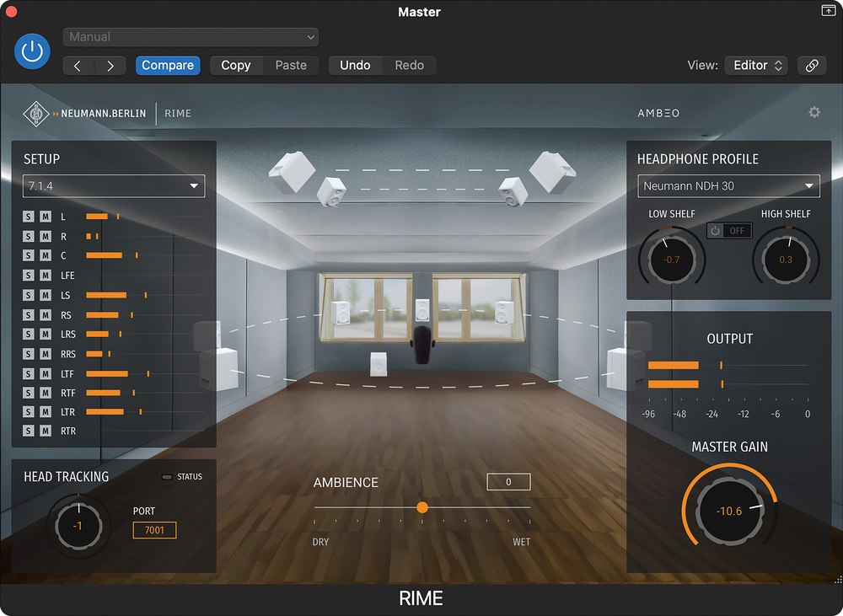This screenshot has width=843, height=616.
Task: Toggle the shelf EQ OFF switch
Action: (x=728, y=230)
